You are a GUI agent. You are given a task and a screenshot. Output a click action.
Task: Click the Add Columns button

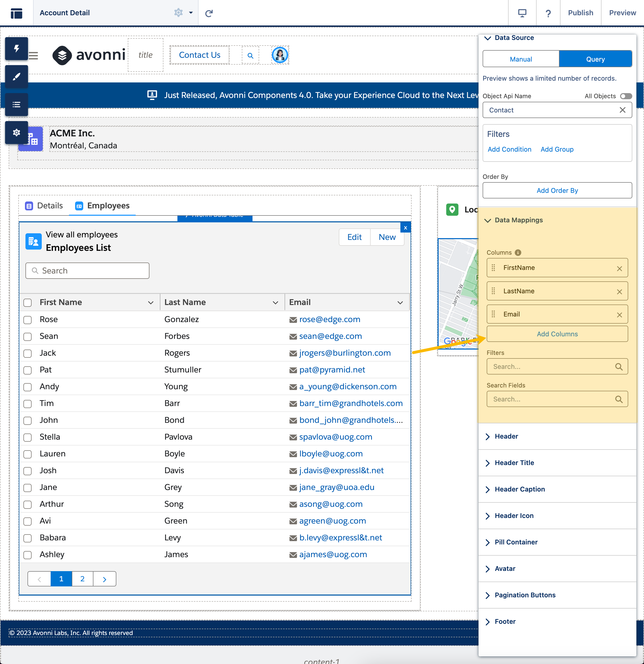557,334
